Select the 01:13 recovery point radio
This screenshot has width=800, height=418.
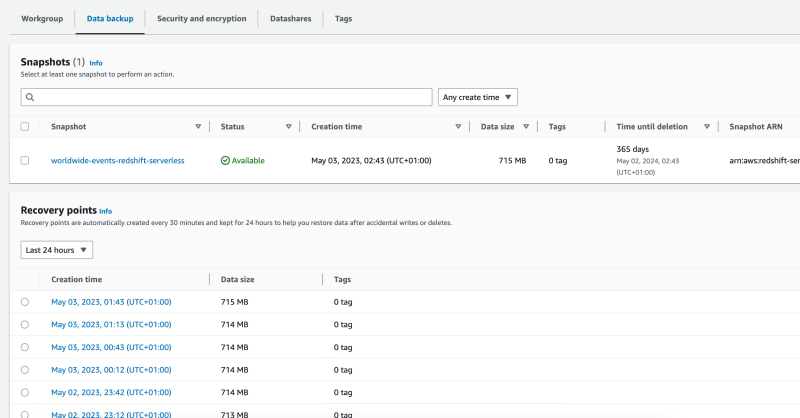(x=24, y=325)
